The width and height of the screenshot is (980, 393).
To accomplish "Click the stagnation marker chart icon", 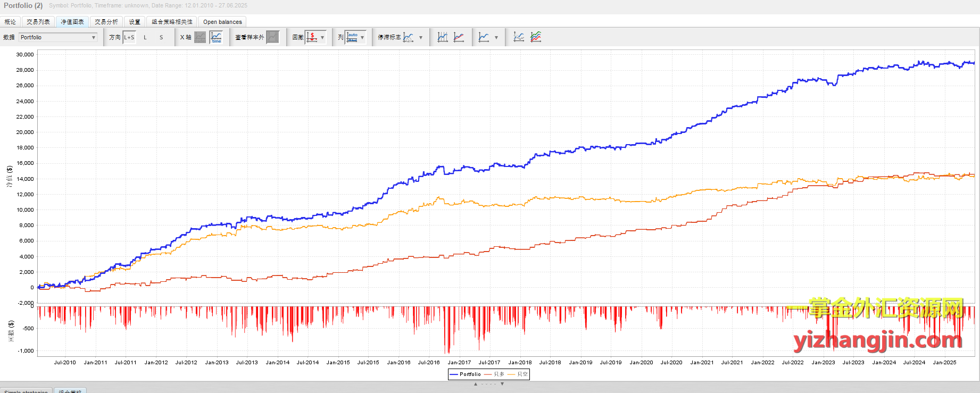I will coord(409,37).
